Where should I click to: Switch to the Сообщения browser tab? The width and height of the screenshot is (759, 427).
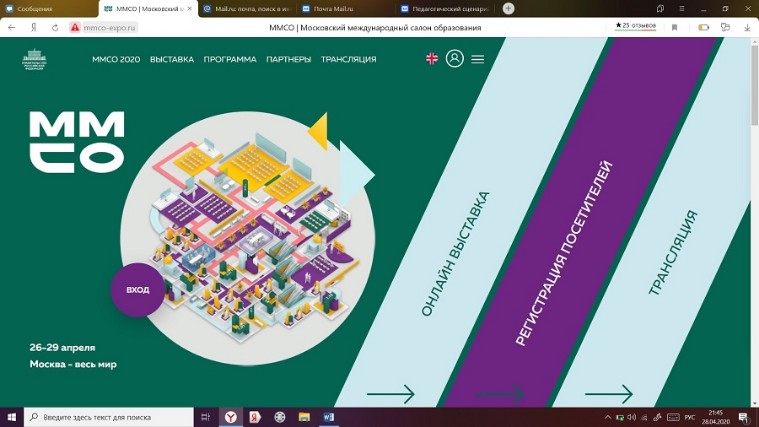pyautogui.click(x=42, y=8)
